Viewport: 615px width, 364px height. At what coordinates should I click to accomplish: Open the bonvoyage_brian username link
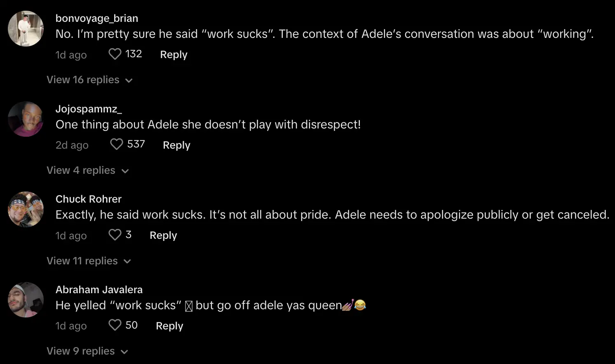[x=97, y=18]
